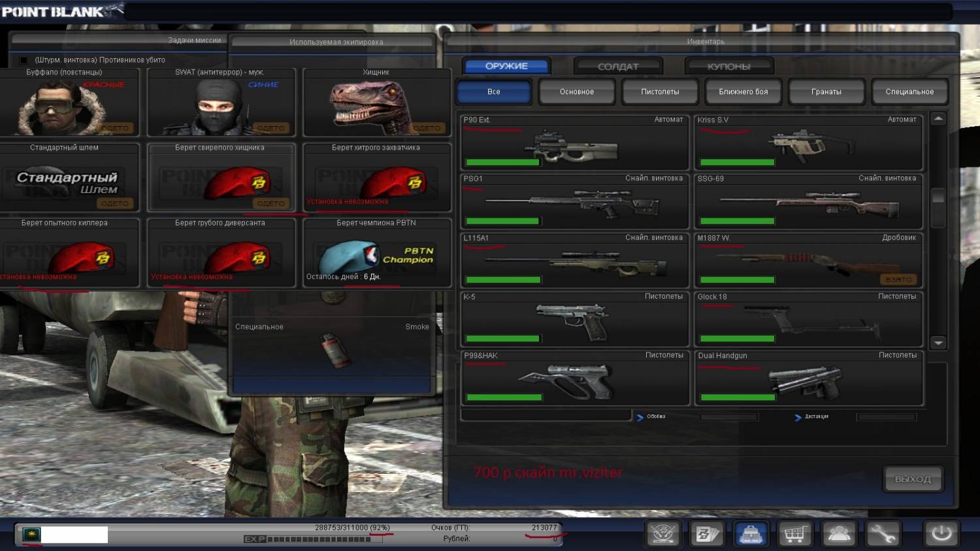Open the clan emblem menu icon
Screen dimensions: 980x551
click(663, 534)
